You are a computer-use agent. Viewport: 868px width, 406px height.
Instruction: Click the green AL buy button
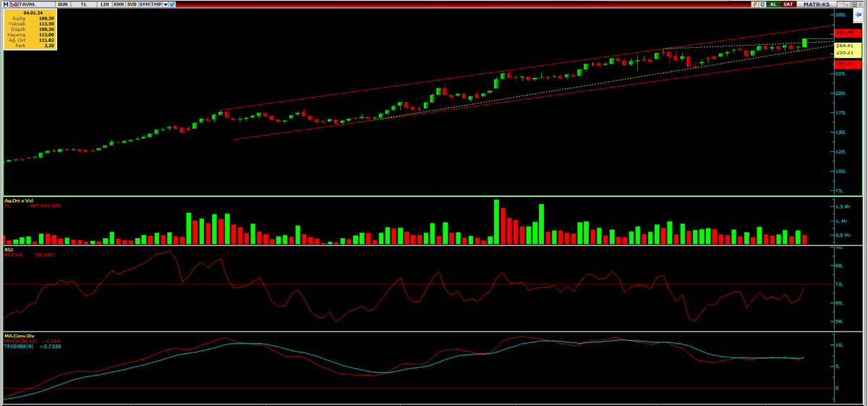774,4
